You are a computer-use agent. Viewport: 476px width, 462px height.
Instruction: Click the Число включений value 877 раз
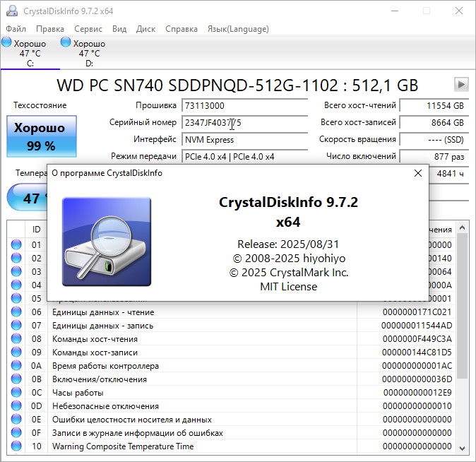(x=434, y=156)
